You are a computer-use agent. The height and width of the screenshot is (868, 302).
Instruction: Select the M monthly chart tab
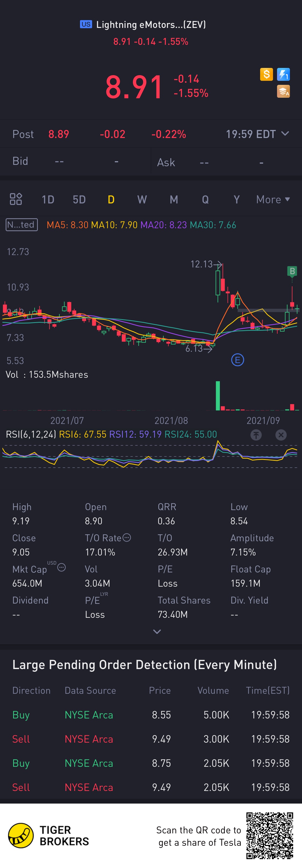point(174,199)
